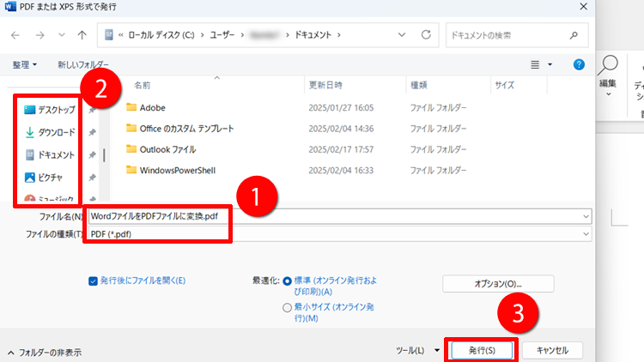Refresh the folder contents

coord(426,35)
